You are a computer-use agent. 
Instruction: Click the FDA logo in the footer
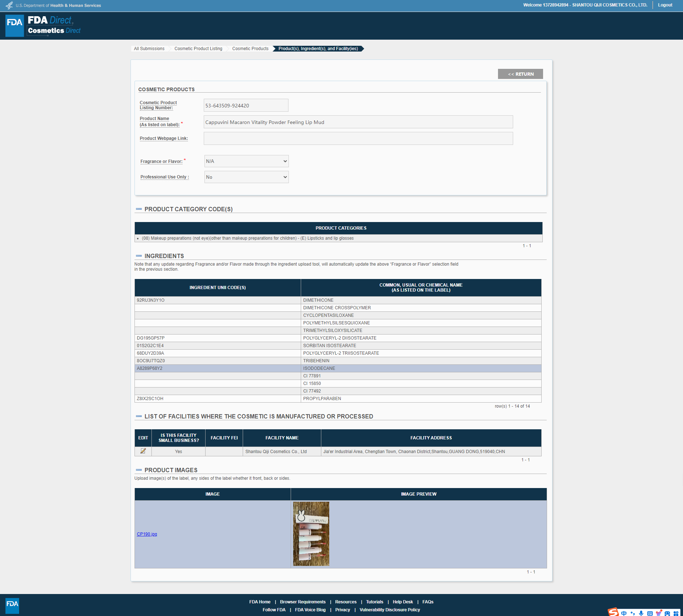coord(12,605)
